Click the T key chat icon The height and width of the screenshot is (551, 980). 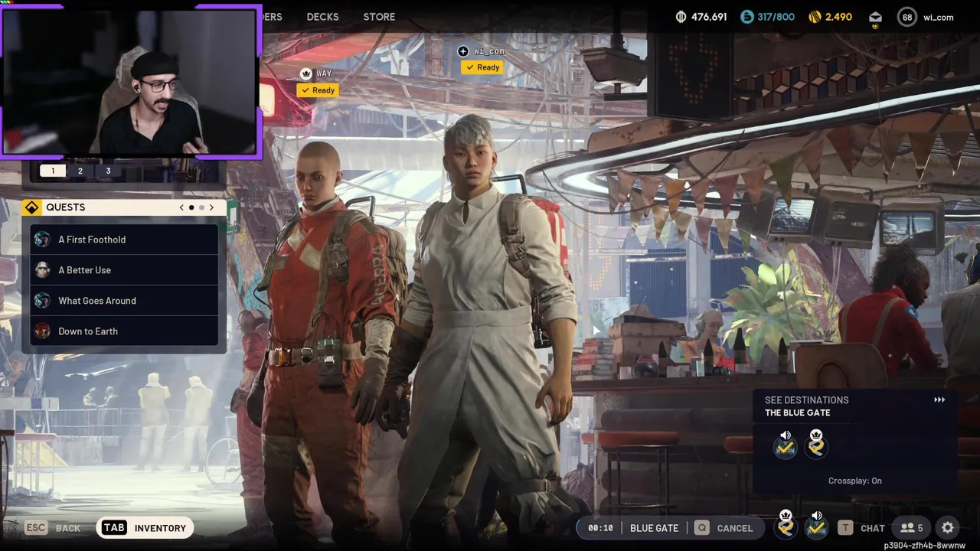[844, 528]
